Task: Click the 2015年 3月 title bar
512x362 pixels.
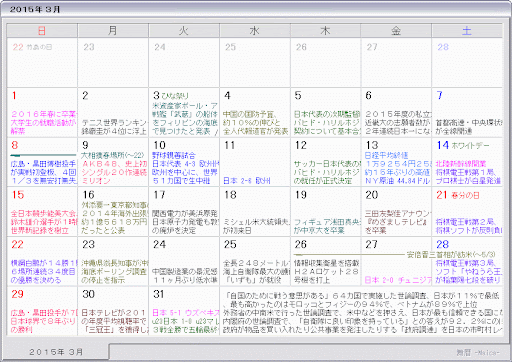Action: tap(256, 9)
